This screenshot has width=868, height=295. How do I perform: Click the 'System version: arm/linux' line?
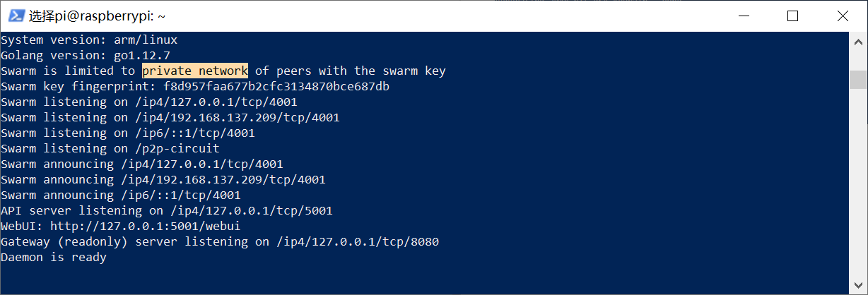tap(88, 40)
